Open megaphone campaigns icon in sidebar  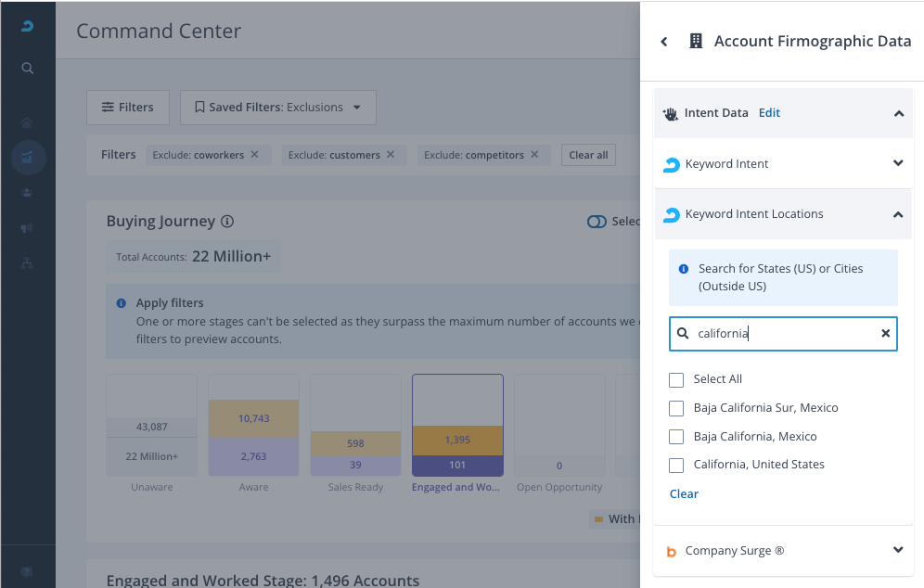28,228
